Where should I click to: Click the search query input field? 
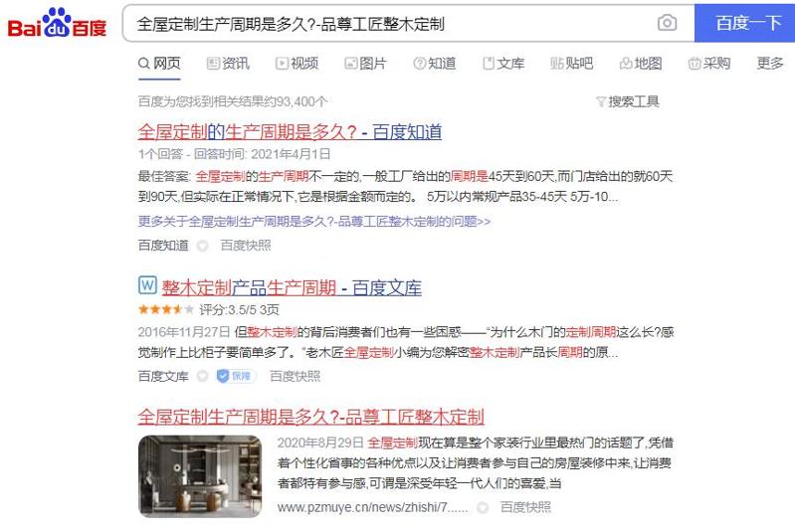[x=390, y=23]
